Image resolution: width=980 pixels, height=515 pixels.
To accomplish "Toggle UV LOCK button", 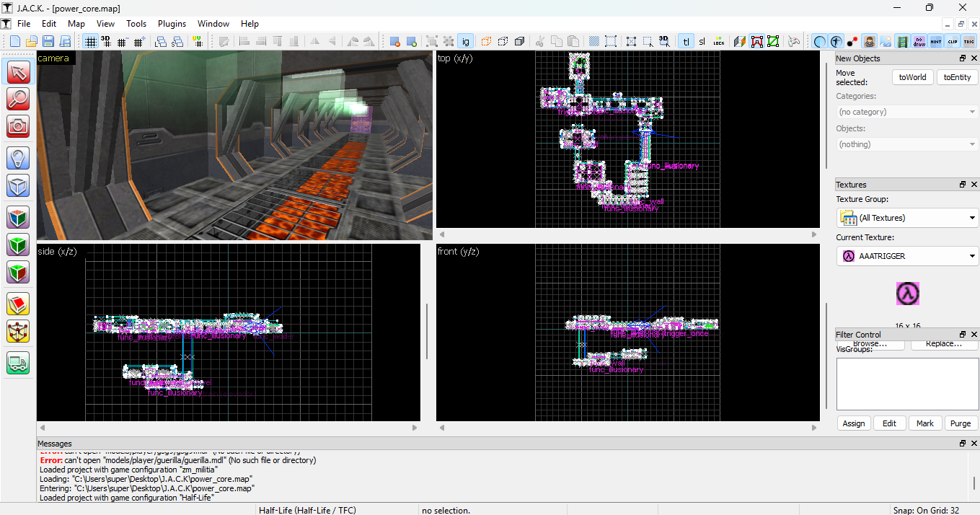I will pyautogui.click(x=719, y=41).
